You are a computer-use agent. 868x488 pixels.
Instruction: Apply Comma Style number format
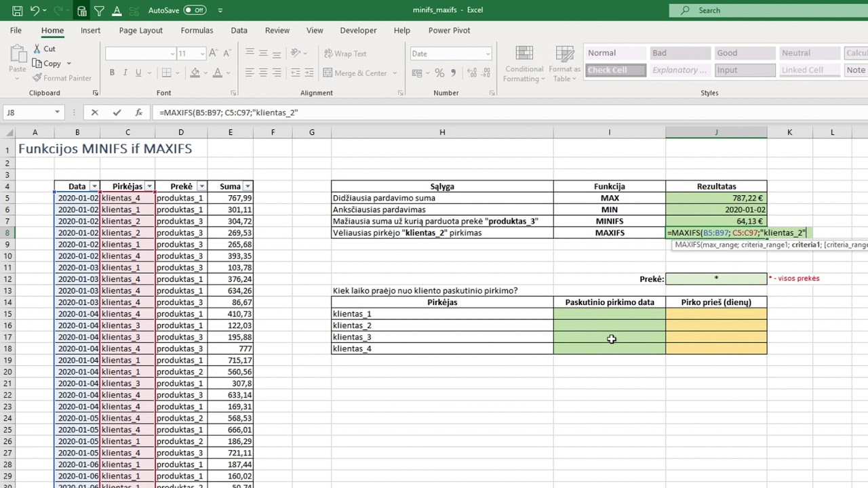[x=453, y=73]
